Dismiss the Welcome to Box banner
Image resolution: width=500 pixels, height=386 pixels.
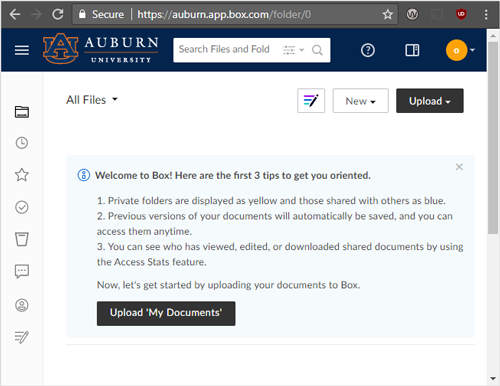(459, 167)
